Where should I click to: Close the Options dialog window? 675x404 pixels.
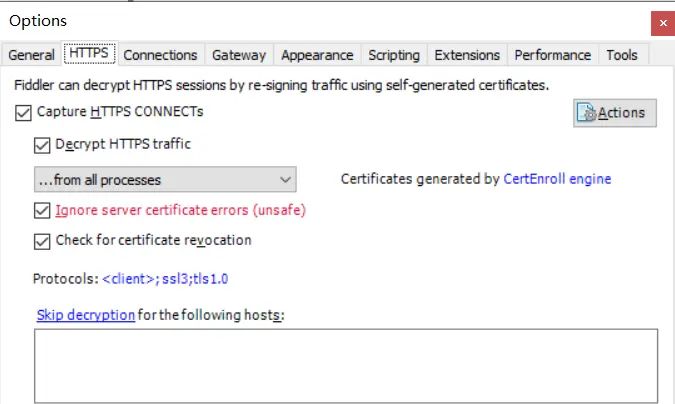tap(661, 22)
